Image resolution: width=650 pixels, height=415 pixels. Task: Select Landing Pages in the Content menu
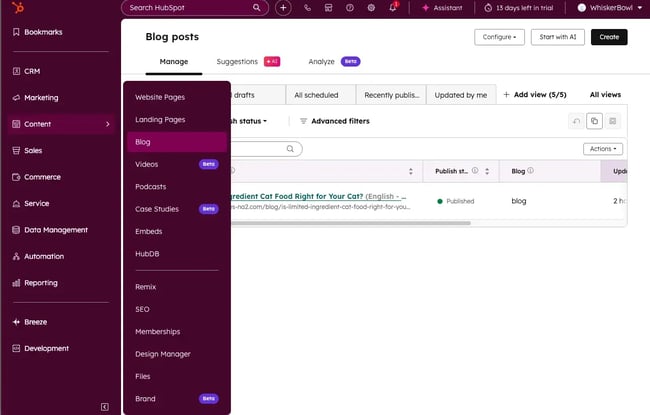177,119
